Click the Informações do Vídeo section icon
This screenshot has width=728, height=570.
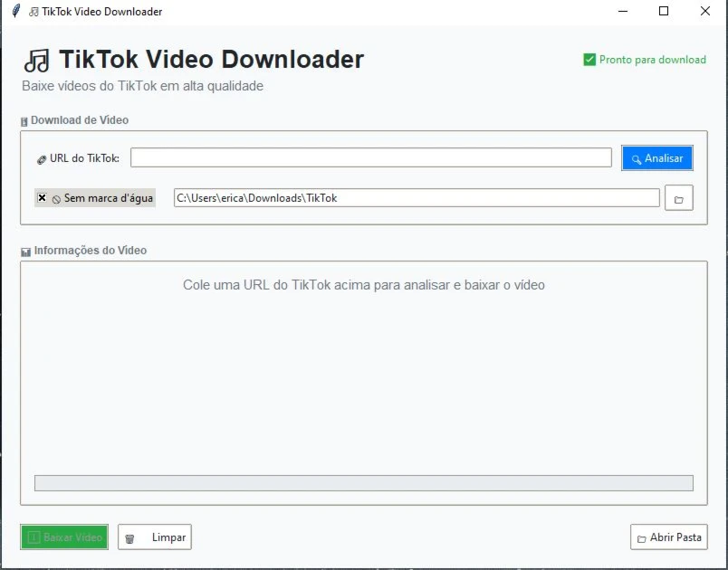coord(26,252)
